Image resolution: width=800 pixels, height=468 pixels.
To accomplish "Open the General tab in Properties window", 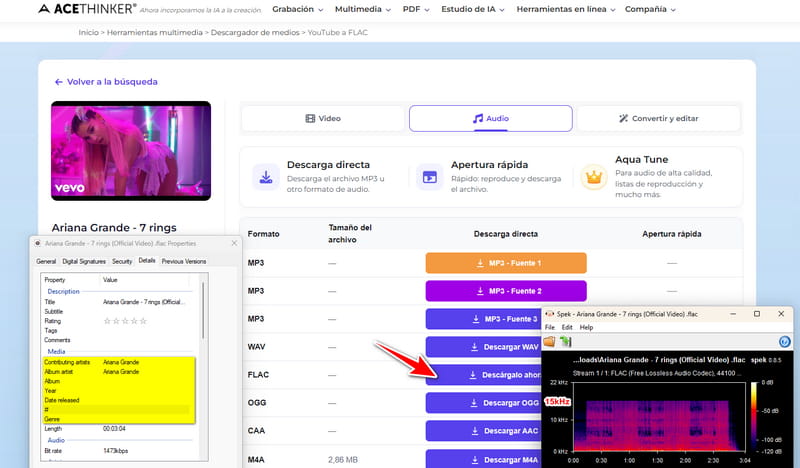I will tap(46, 261).
